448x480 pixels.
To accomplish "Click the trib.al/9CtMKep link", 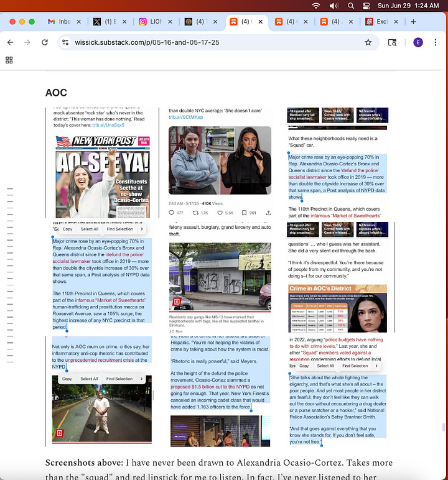I will coord(185,117).
